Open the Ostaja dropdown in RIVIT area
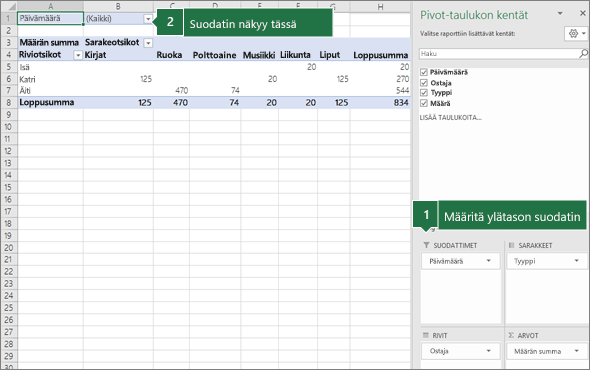This screenshot has width=590, height=370. 488,351
